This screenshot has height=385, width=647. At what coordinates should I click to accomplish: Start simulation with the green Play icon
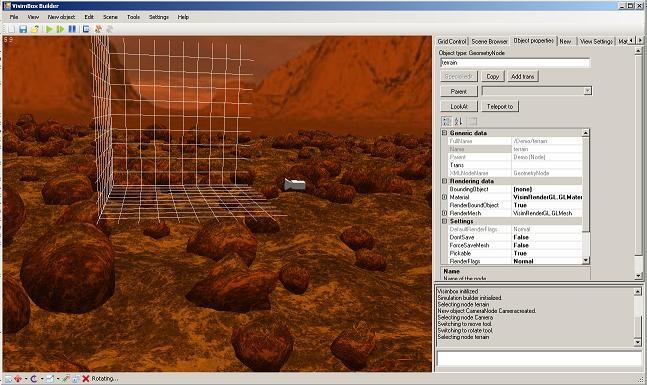(50, 29)
